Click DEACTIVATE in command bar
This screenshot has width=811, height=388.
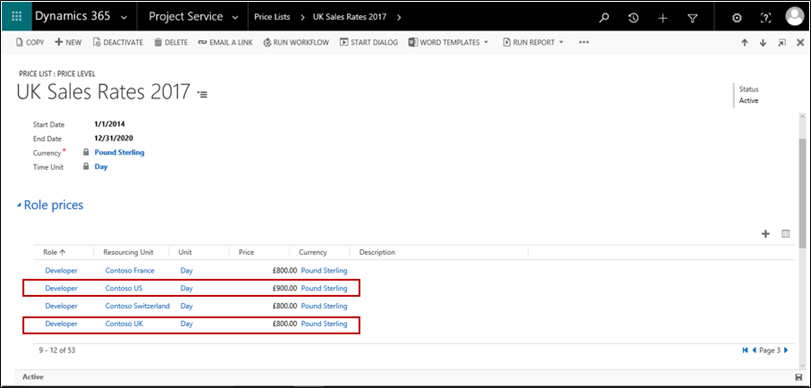point(118,42)
